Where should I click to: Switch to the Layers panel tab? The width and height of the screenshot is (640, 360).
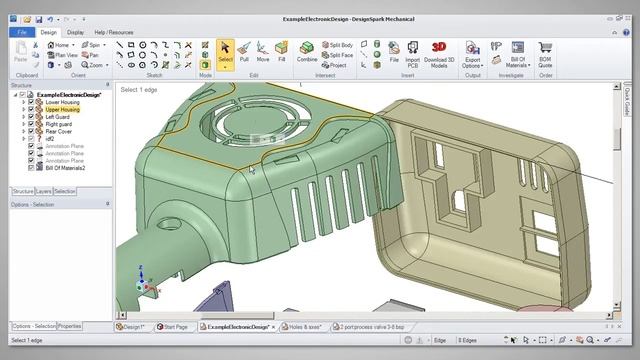pos(44,191)
